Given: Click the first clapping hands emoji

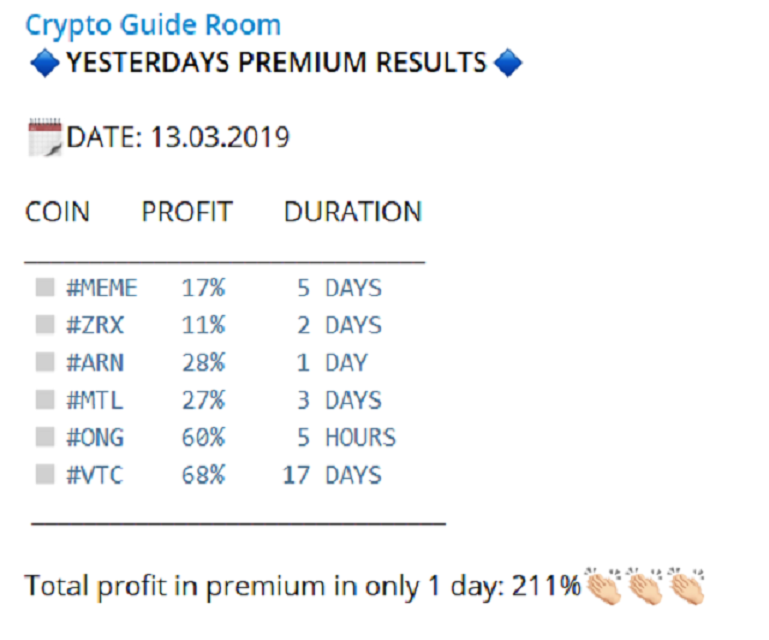Looking at the screenshot, I should (x=603, y=586).
